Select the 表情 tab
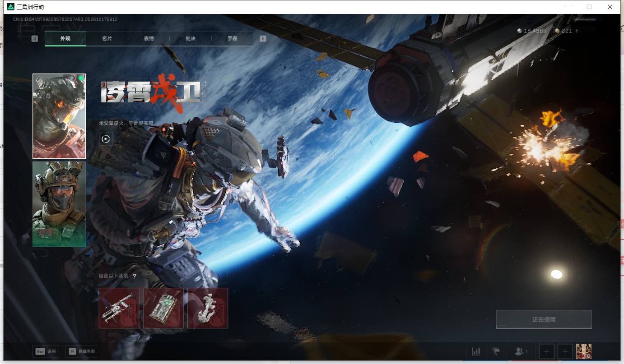The image size is (624, 364). click(149, 39)
